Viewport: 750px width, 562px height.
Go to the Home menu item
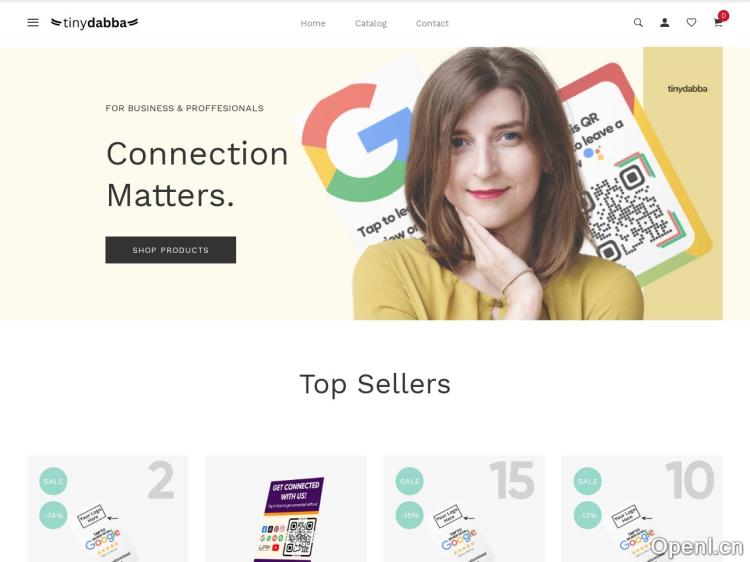pyautogui.click(x=313, y=23)
